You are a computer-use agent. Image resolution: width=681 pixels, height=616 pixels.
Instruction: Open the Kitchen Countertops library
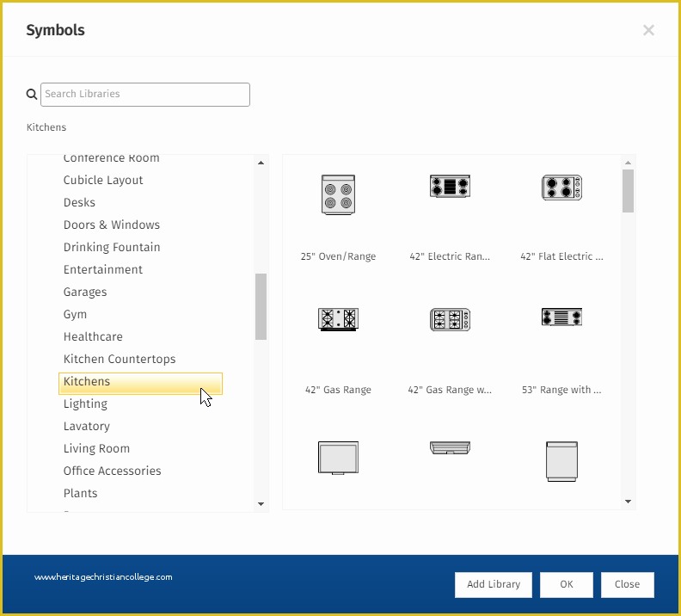coord(120,359)
